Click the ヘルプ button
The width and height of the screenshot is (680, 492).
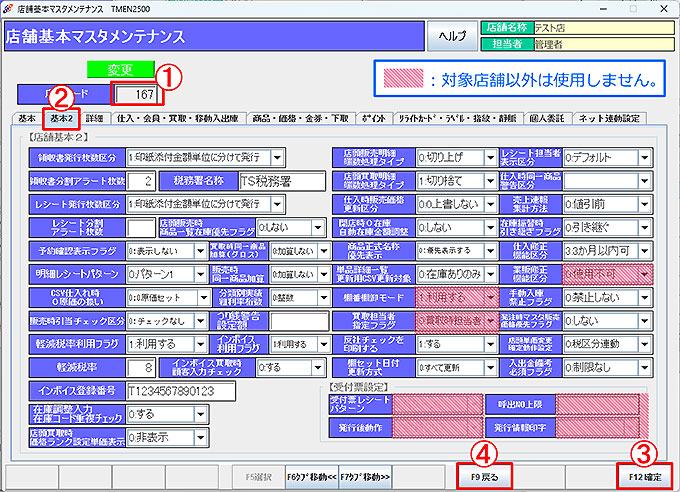(x=452, y=36)
